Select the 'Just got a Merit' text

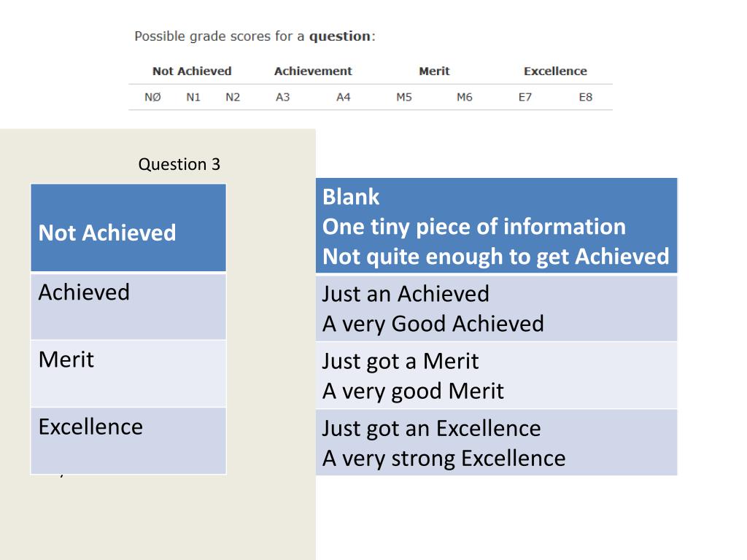tap(400, 362)
